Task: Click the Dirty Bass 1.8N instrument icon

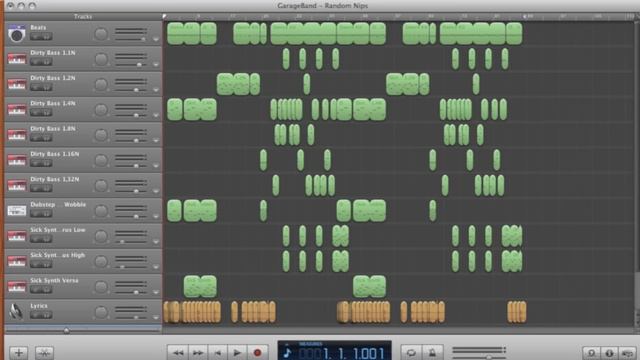Action: click(x=17, y=135)
